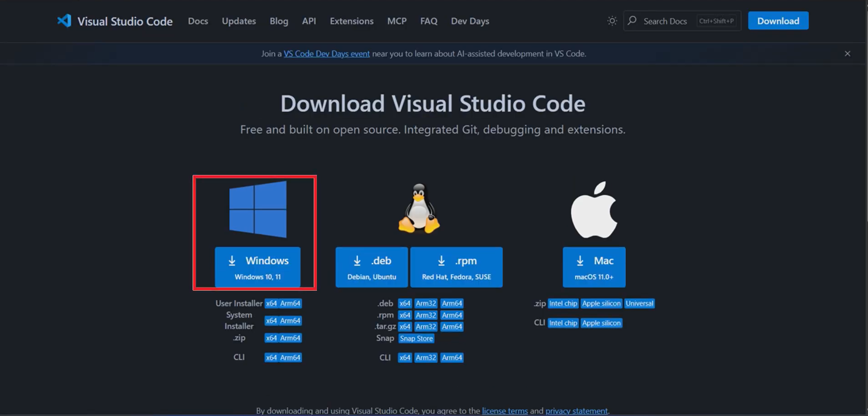
Task: Click the search magnifier icon
Action: coord(633,21)
